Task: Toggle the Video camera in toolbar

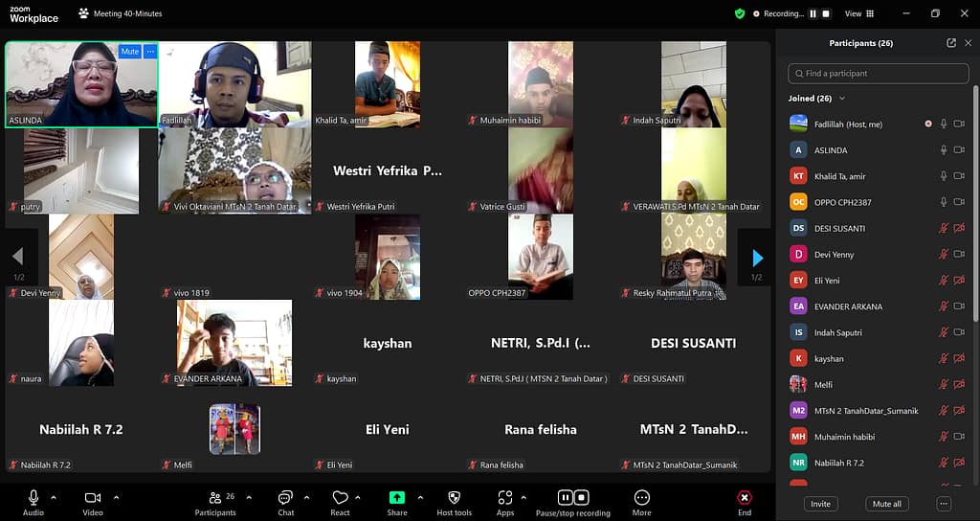Action: [93, 498]
